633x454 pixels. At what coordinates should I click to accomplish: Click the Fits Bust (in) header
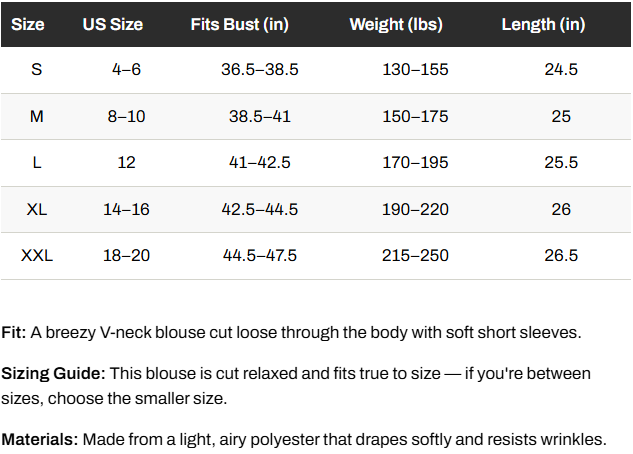tap(239, 25)
